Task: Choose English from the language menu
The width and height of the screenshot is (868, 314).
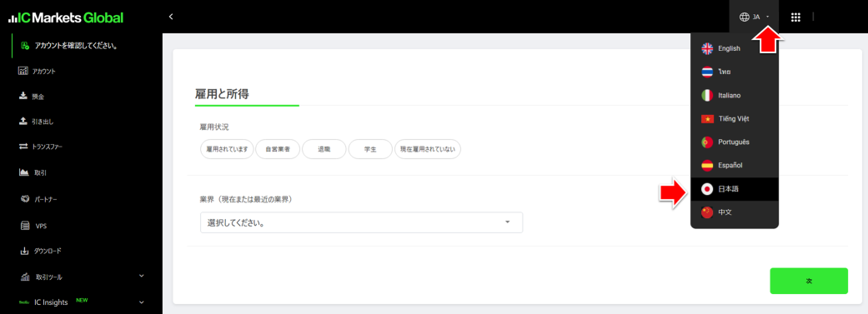Action: tap(734, 48)
